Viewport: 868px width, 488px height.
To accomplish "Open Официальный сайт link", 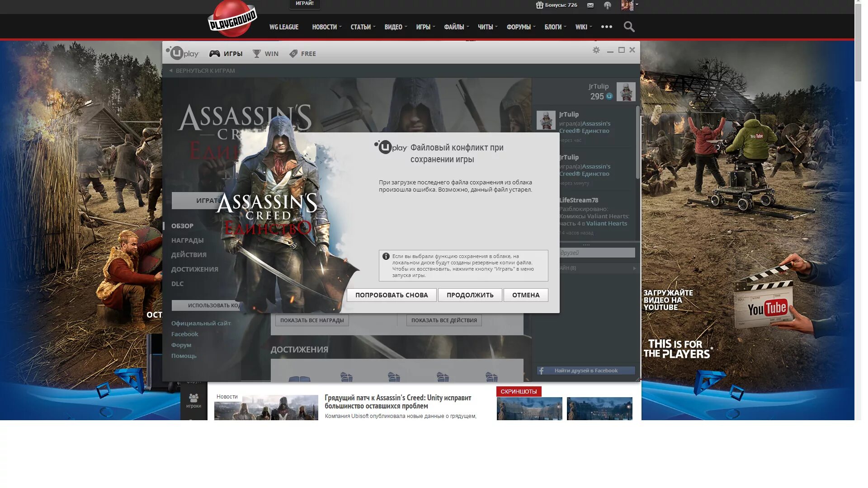I will click(x=201, y=323).
